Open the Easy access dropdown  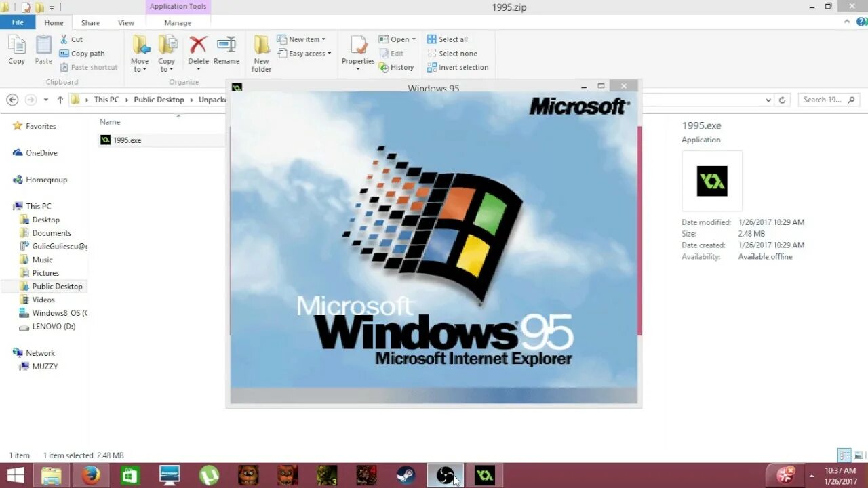[304, 54]
